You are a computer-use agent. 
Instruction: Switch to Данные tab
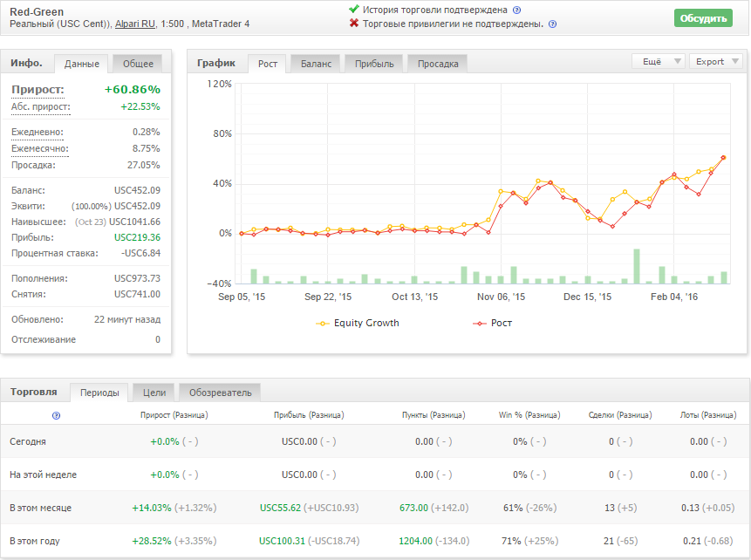tap(82, 64)
